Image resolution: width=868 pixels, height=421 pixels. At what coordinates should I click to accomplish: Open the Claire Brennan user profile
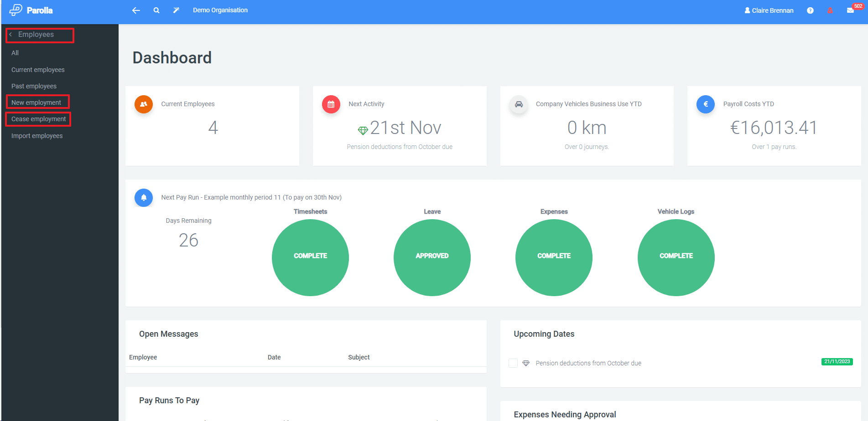pos(769,10)
